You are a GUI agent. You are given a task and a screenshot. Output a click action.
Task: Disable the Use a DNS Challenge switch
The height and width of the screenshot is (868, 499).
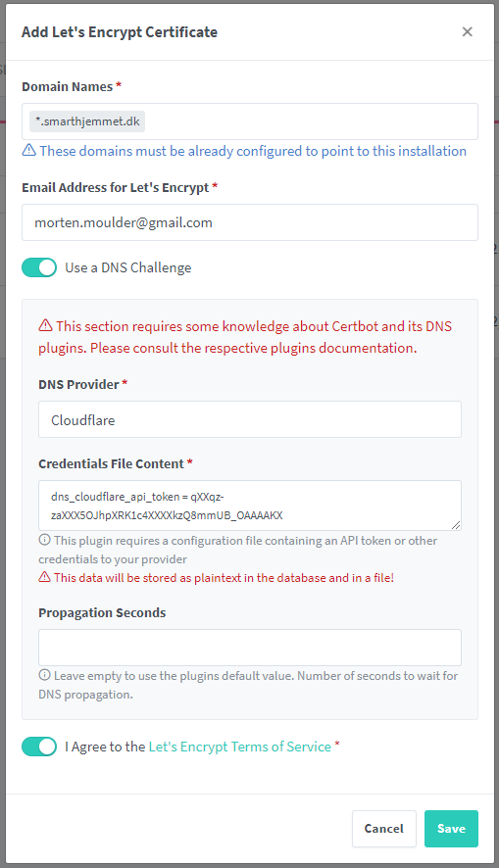pos(39,267)
